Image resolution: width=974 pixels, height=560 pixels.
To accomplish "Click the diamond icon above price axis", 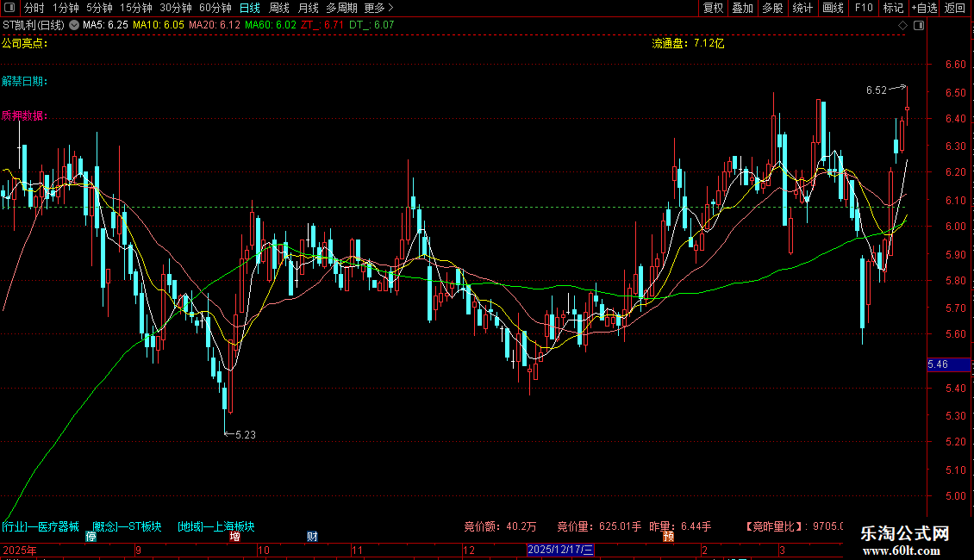I will [x=903, y=26].
